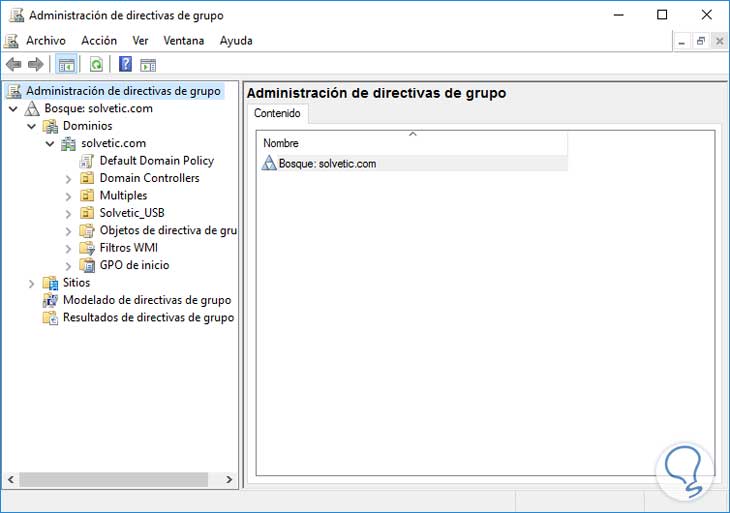
Task: Click the Modelado de directivas de grupo icon
Action: pyautogui.click(x=50, y=300)
